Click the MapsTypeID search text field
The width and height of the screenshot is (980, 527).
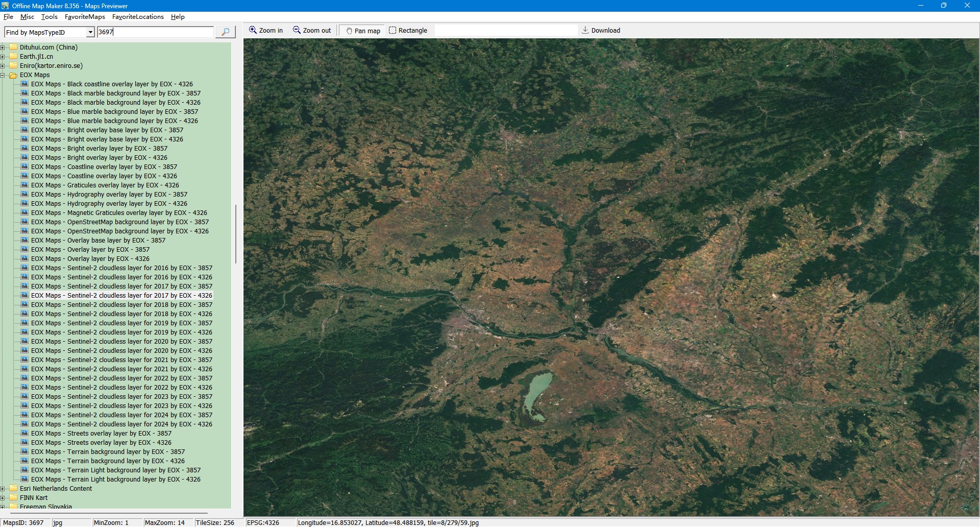(155, 32)
